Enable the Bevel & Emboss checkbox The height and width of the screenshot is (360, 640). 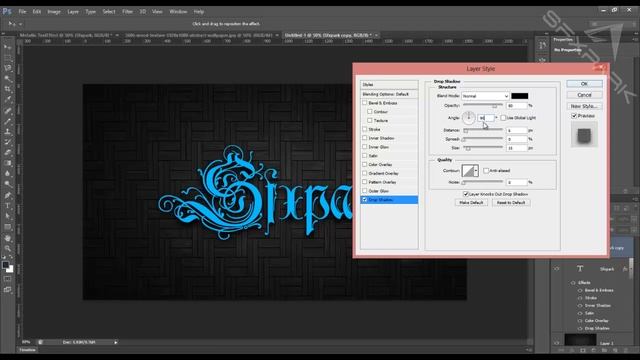(364, 103)
